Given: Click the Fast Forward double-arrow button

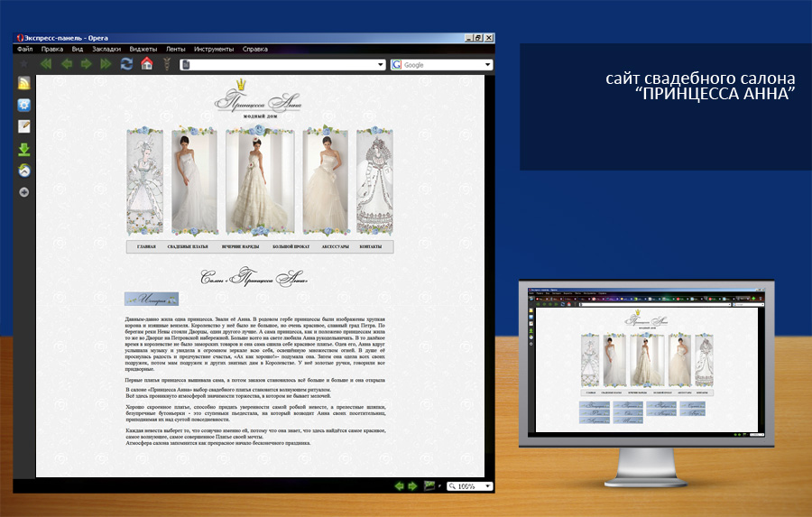Looking at the screenshot, I should [106, 64].
